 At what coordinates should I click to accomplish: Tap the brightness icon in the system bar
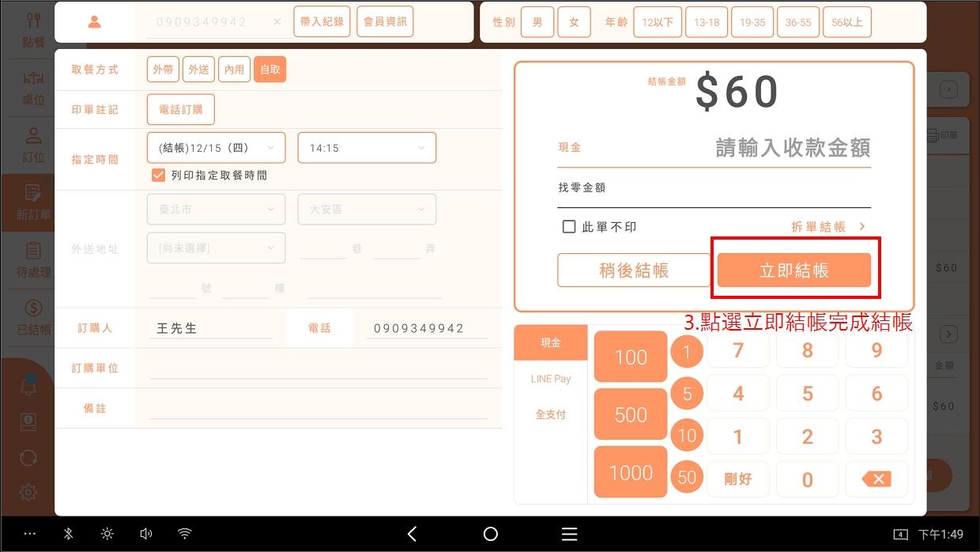[x=107, y=534]
